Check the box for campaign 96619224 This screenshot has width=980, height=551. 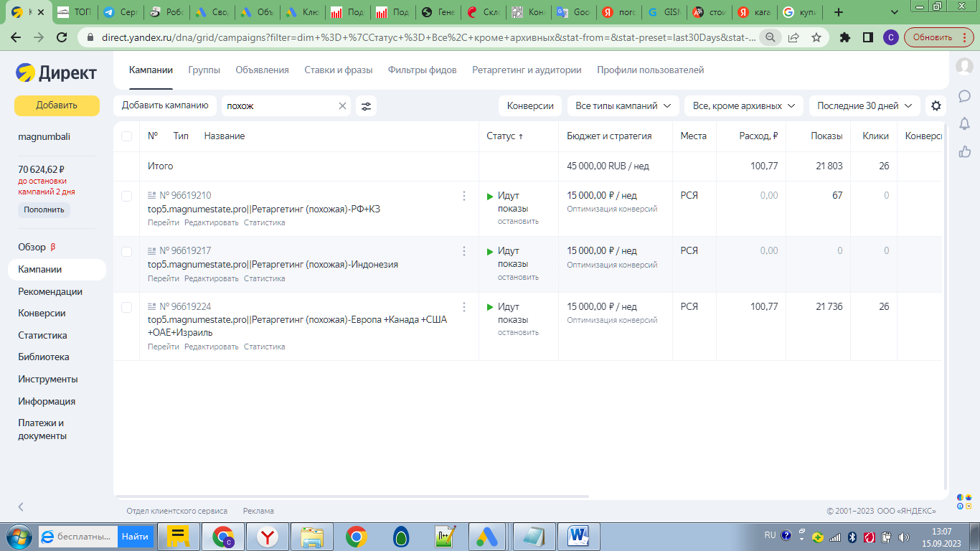(127, 307)
